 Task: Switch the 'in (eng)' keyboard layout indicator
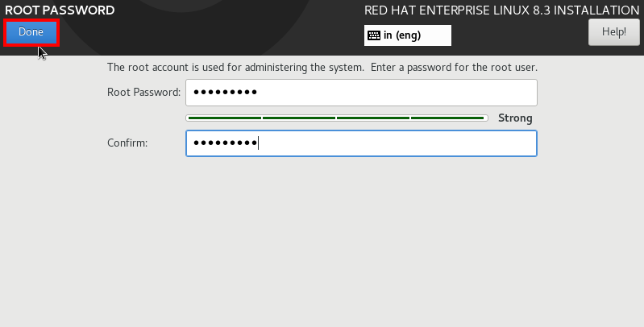(407, 35)
